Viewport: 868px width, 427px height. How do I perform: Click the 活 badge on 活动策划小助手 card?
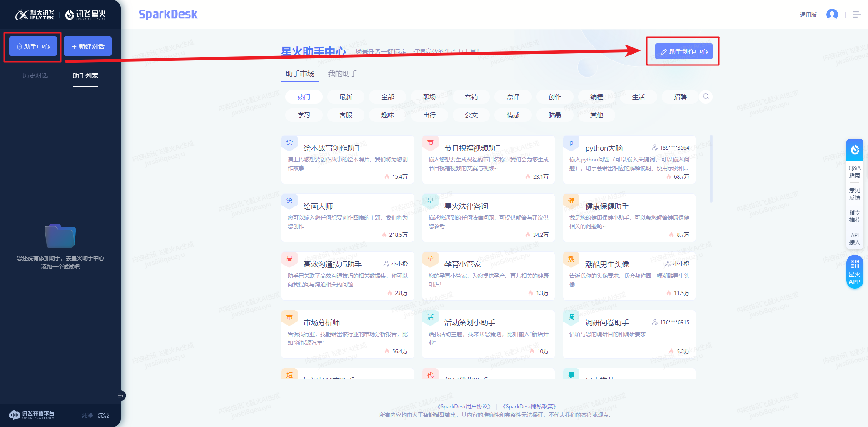(430, 317)
